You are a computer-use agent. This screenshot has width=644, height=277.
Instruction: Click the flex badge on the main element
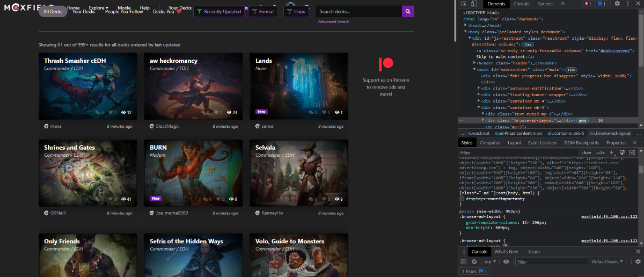click(570, 70)
